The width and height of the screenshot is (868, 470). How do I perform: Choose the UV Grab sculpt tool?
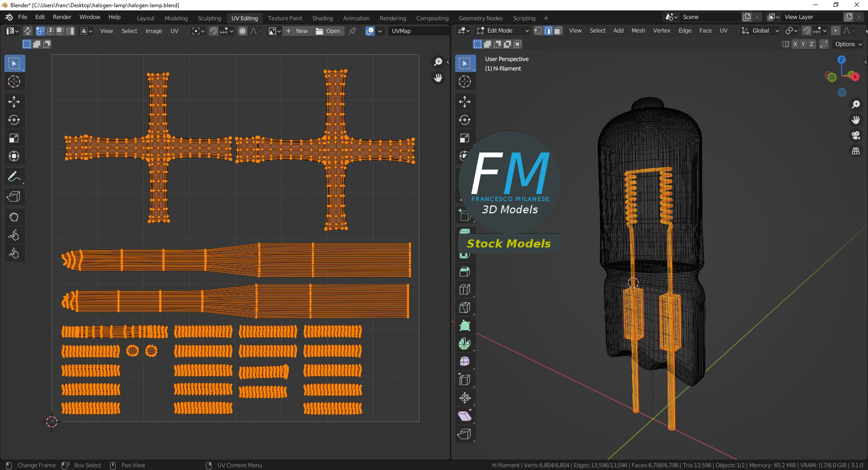pyautogui.click(x=14, y=217)
